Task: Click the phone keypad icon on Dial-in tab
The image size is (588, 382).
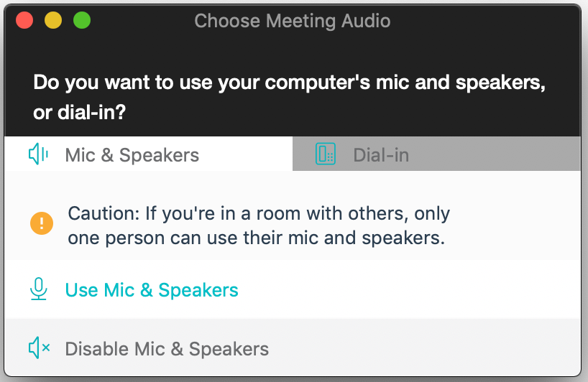Action: pyautogui.click(x=325, y=154)
